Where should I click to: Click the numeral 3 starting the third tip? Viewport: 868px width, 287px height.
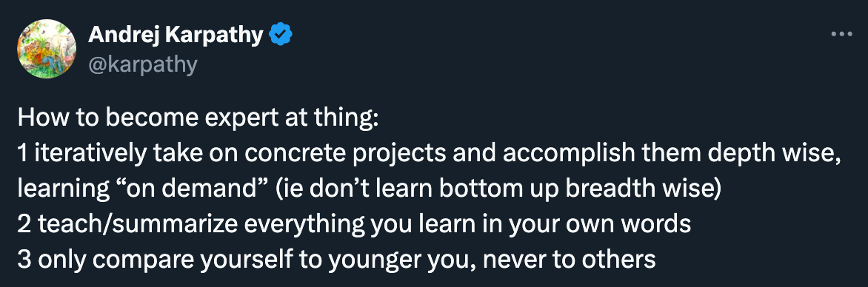pos(24,260)
